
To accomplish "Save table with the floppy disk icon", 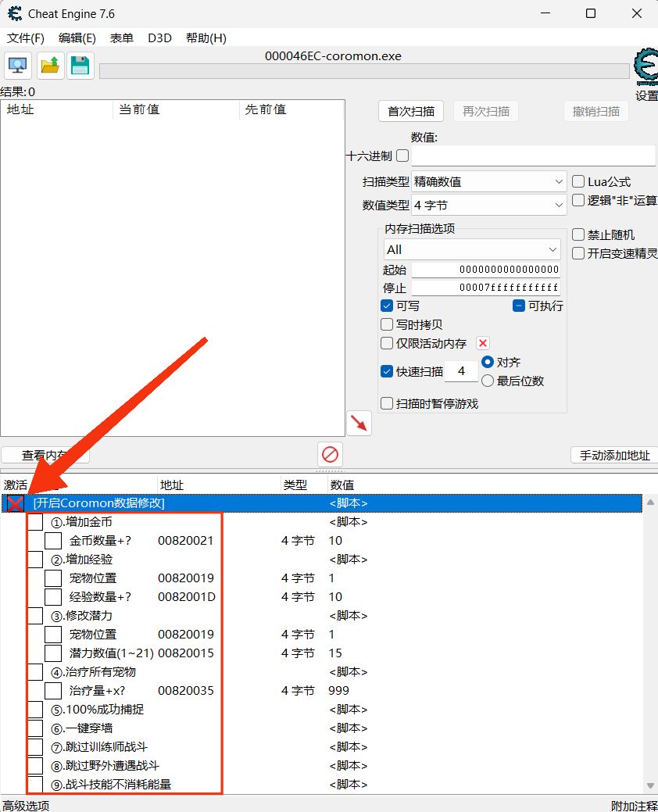I will [x=80, y=66].
